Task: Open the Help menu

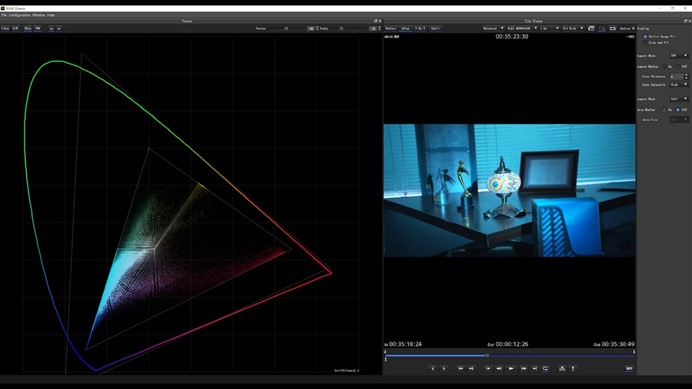Action: pos(51,15)
